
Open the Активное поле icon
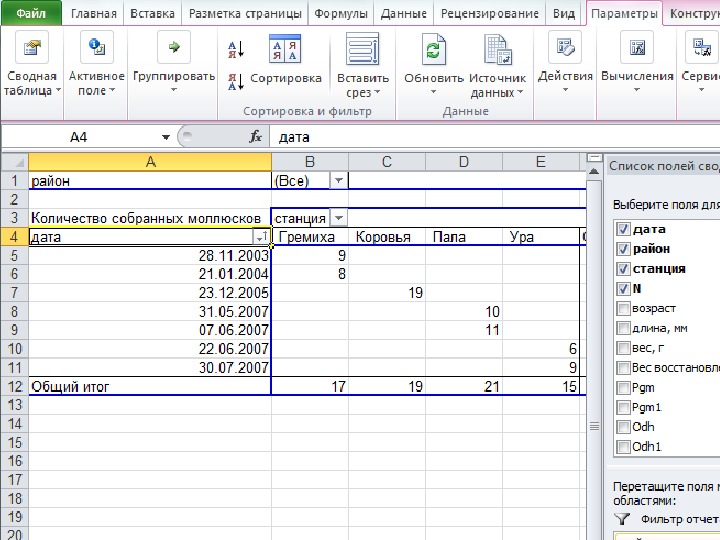[96, 50]
